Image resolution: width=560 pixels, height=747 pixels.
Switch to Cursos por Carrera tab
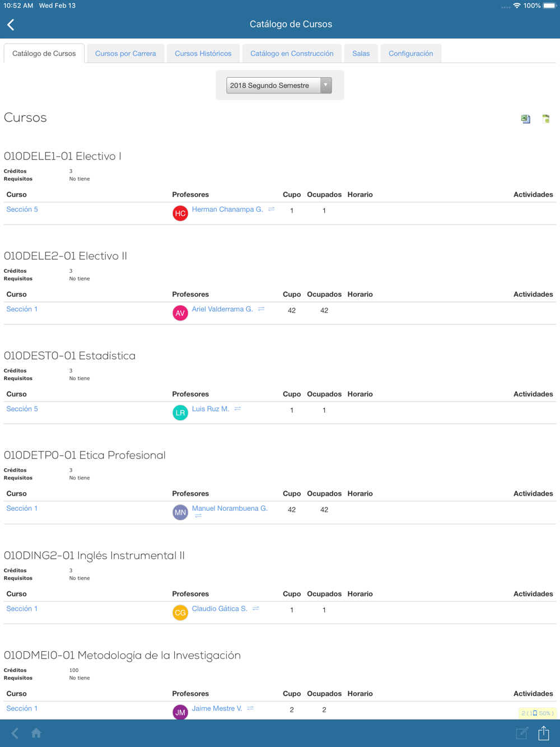pyautogui.click(x=125, y=54)
